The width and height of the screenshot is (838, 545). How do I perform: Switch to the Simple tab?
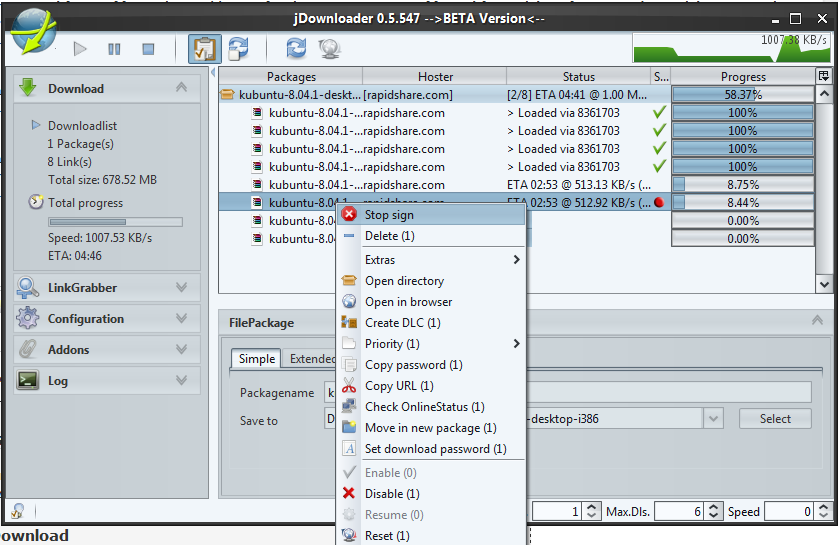coord(256,359)
